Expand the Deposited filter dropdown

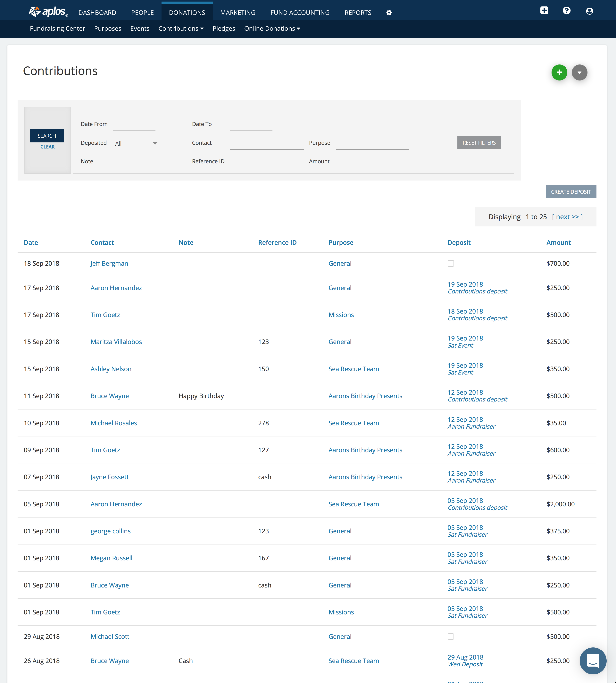(x=137, y=143)
